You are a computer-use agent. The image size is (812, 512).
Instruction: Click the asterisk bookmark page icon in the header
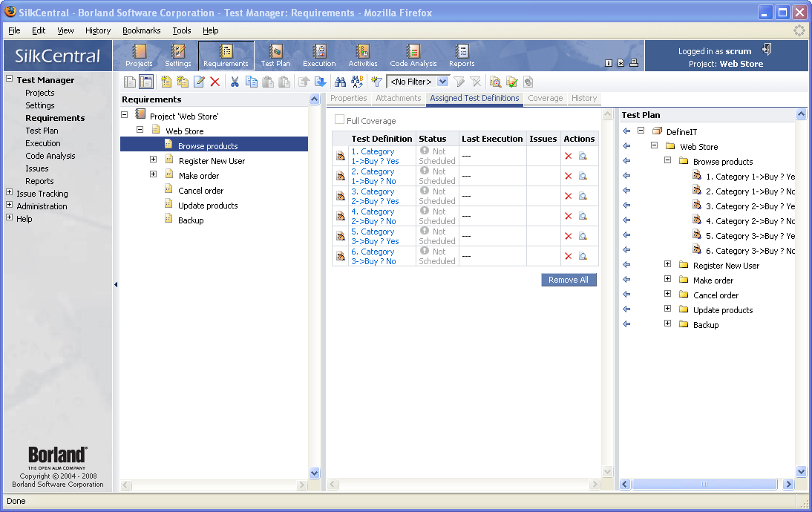(x=621, y=63)
